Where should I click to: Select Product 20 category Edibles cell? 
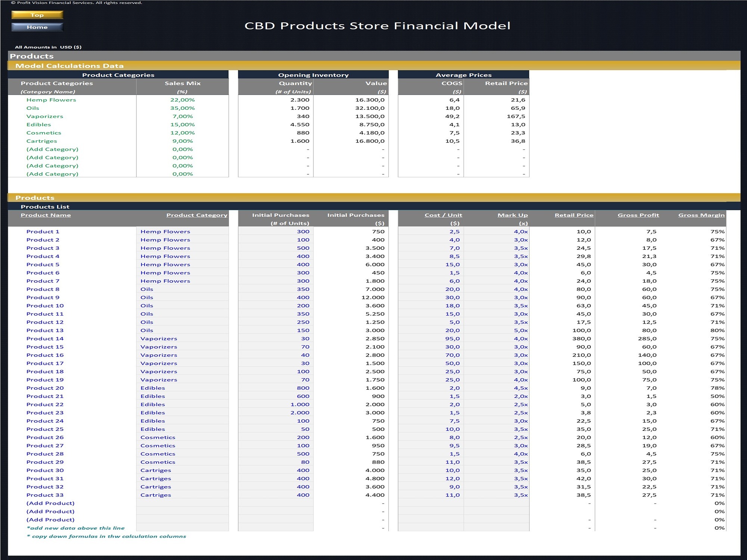click(183, 388)
